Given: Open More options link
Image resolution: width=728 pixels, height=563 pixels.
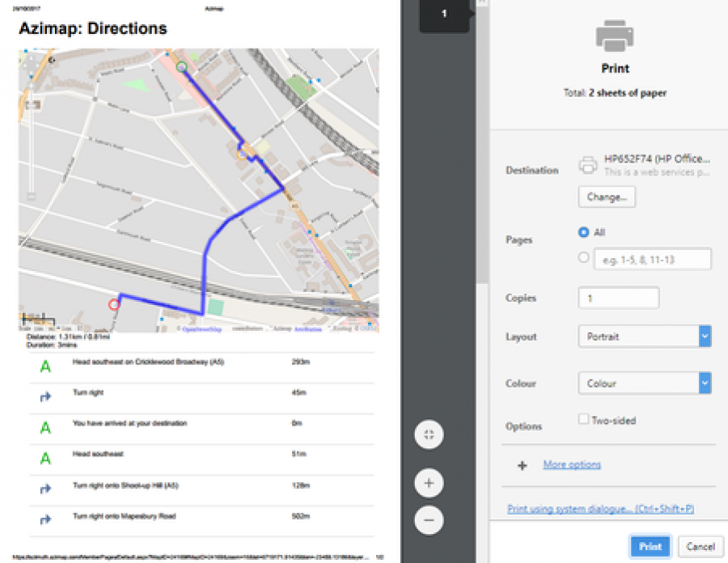Looking at the screenshot, I should click(572, 464).
